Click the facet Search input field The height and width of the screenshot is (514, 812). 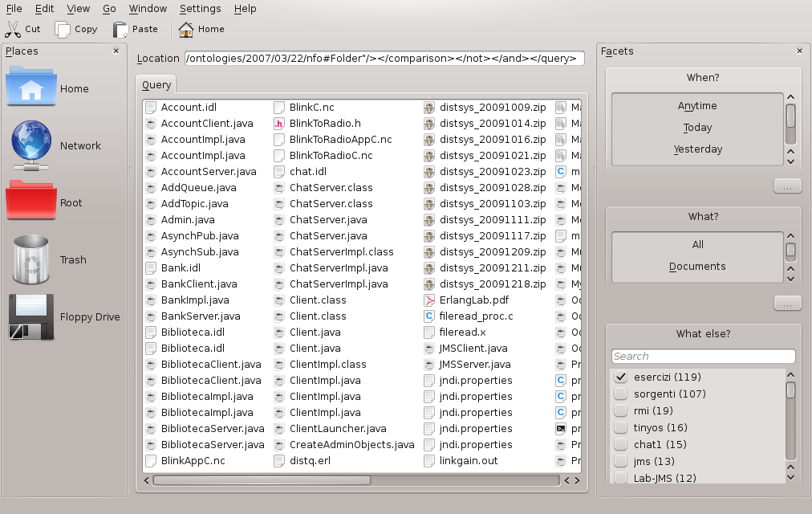coord(703,356)
